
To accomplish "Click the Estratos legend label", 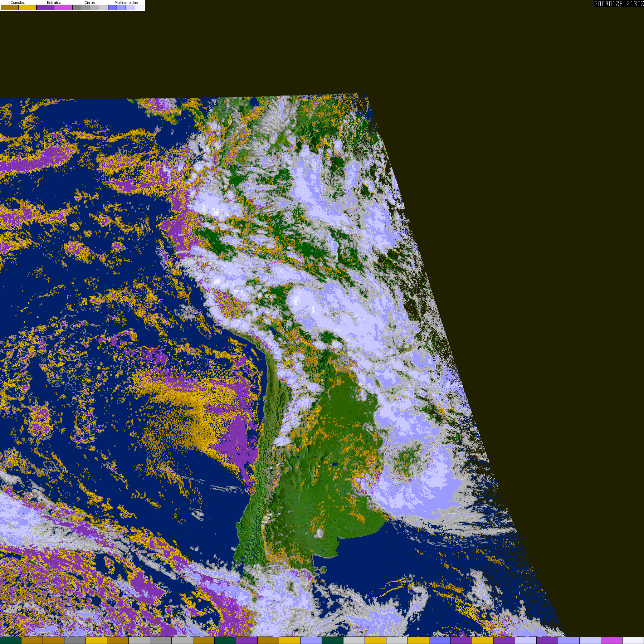I will pos(54,3).
